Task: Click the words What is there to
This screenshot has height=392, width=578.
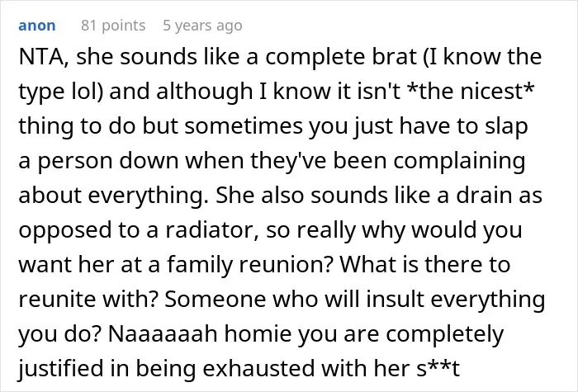Action: pyautogui.click(x=425, y=265)
